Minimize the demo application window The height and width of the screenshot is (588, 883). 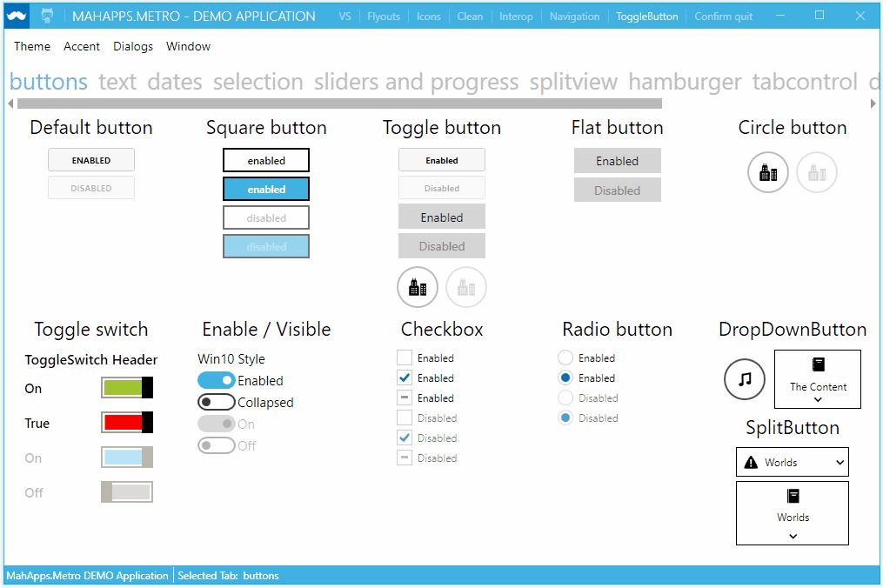(x=780, y=16)
